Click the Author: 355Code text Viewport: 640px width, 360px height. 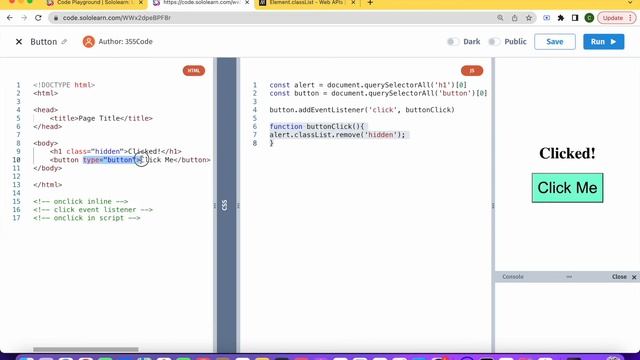coord(125,42)
